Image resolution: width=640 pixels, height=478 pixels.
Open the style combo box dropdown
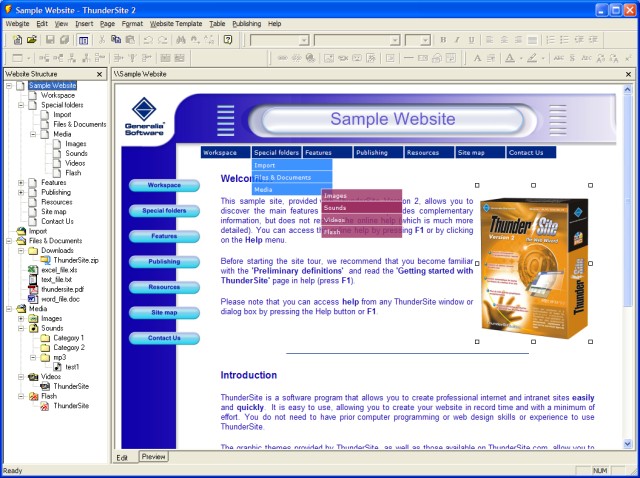click(304, 40)
